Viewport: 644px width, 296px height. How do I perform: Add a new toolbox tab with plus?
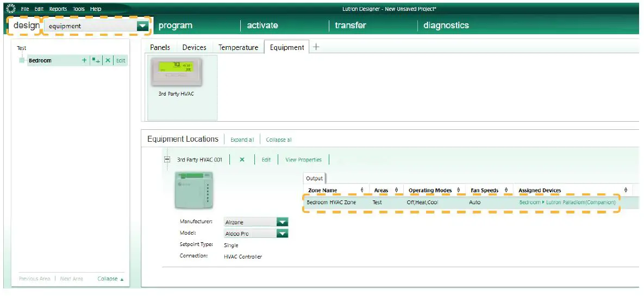[316, 47]
